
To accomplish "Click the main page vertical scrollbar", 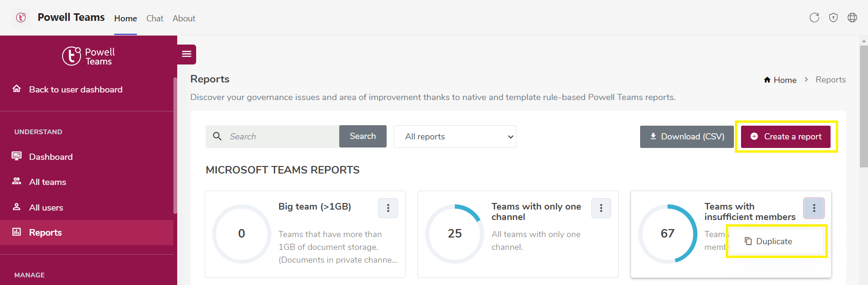I will [863, 106].
